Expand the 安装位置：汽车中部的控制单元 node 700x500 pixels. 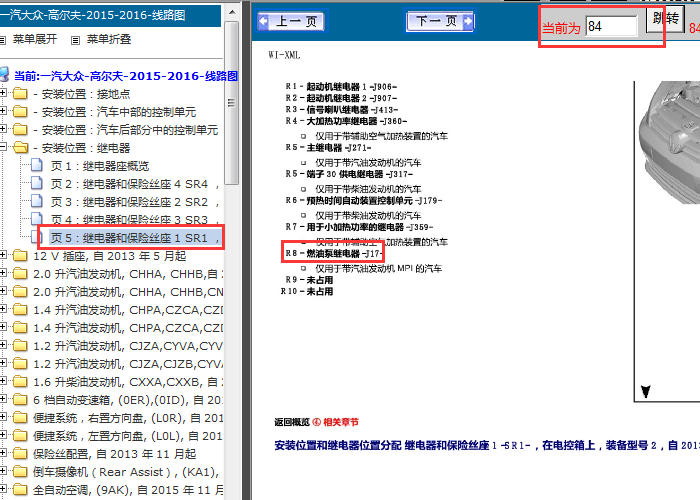coord(3,111)
